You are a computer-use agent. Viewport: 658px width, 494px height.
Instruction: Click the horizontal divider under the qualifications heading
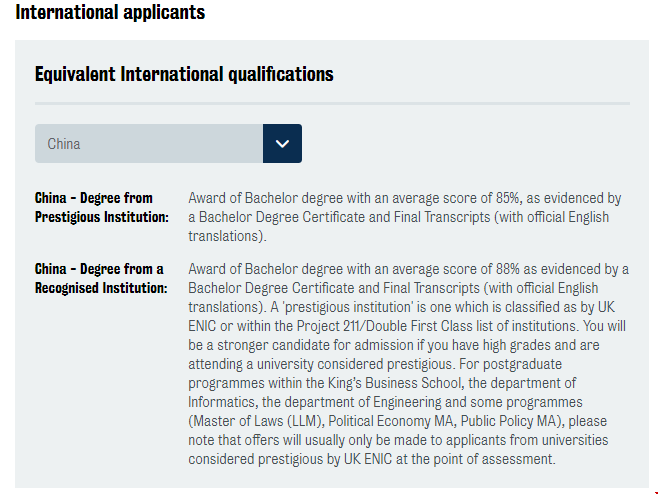coord(332,103)
